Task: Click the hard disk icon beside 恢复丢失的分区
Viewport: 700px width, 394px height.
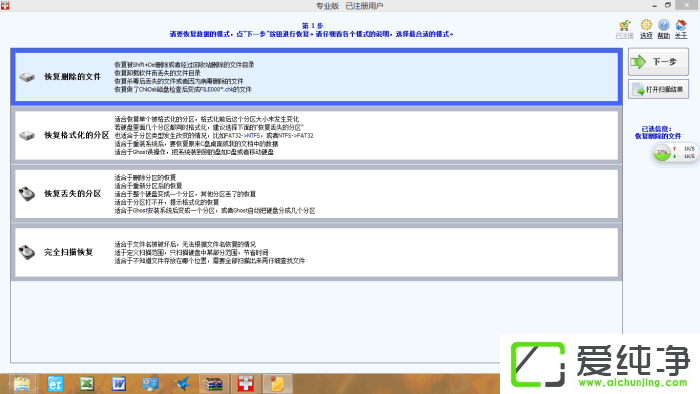Action: click(x=27, y=194)
